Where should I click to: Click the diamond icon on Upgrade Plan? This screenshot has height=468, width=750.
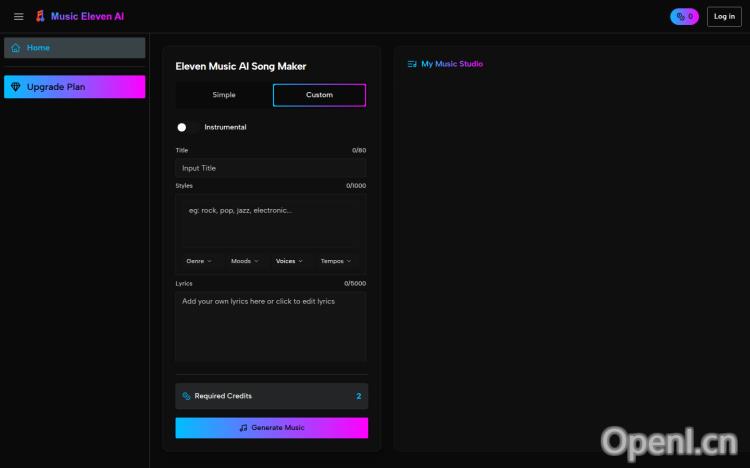(16, 87)
